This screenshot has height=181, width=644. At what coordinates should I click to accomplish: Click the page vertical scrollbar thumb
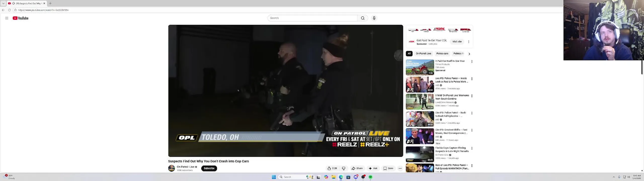click(642, 67)
